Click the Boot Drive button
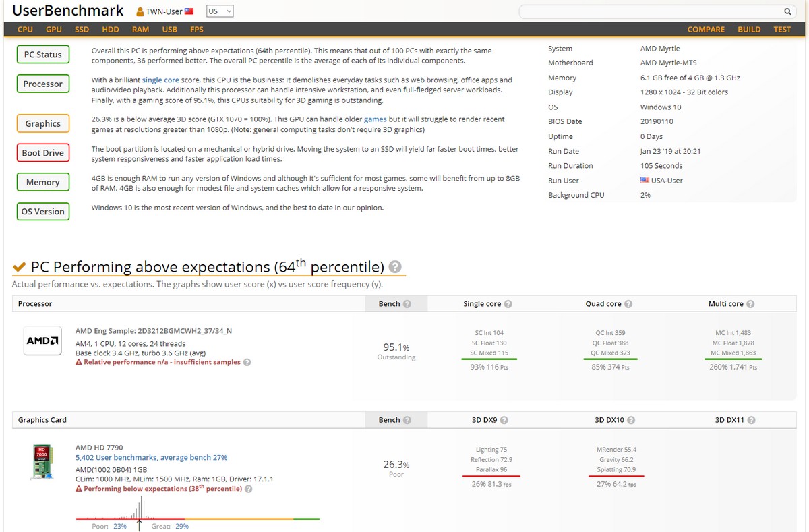This screenshot has height=532, width=809. [x=43, y=153]
